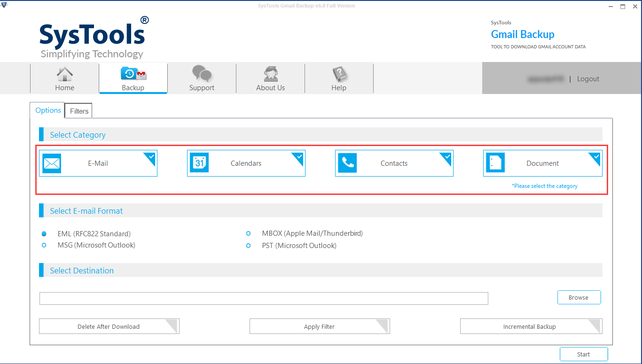Close the Gmail Backup window
The image size is (642, 364).
pos(635,6)
